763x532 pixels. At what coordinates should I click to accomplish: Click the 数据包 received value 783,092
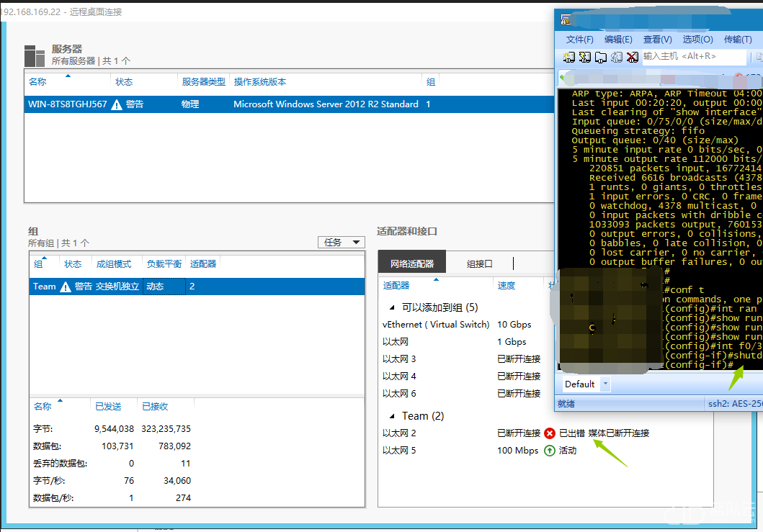[174, 446]
